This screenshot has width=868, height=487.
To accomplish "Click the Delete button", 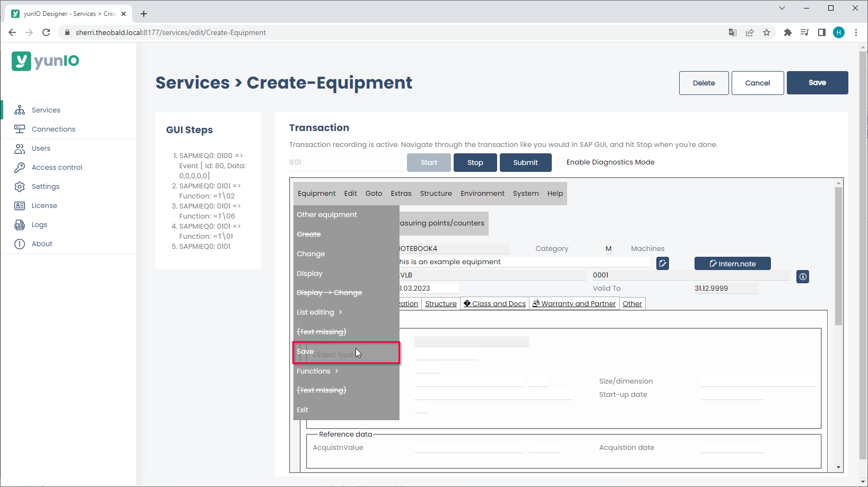I will pos(704,83).
